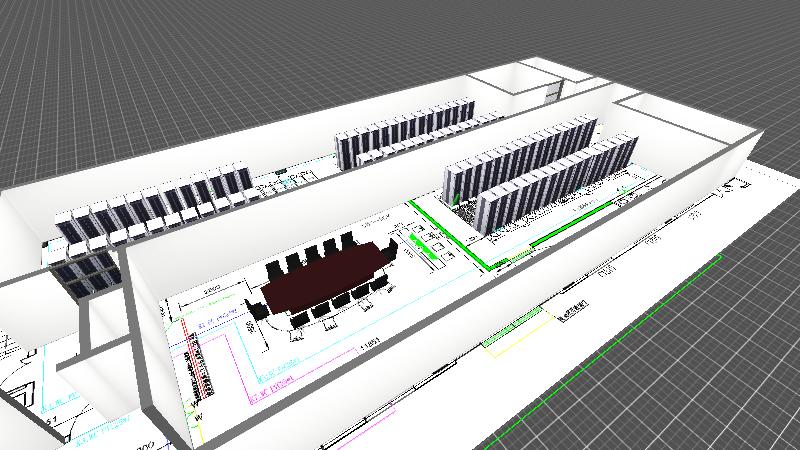The height and width of the screenshot is (450, 800).
Task: Select the server rack row along the far back wall
Action: (405, 134)
